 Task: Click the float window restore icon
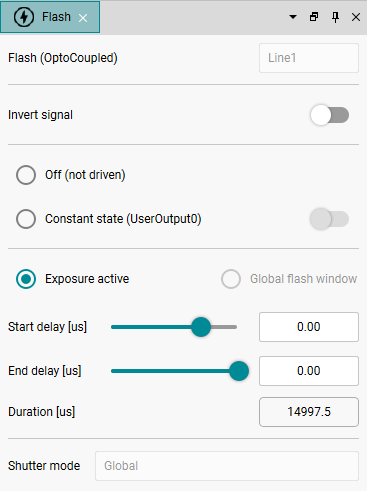[x=314, y=17]
